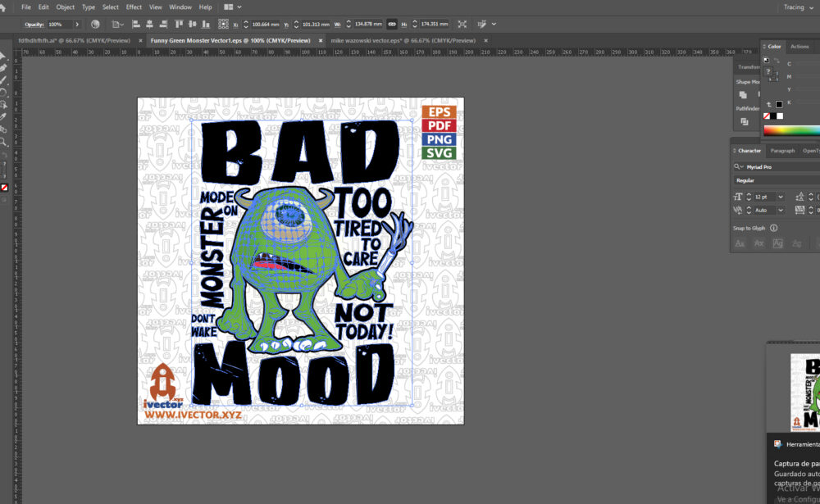Image resolution: width=820 pixels, height=504 pixels.
Task: Click the X position value field
Action: tap(265, 25)
